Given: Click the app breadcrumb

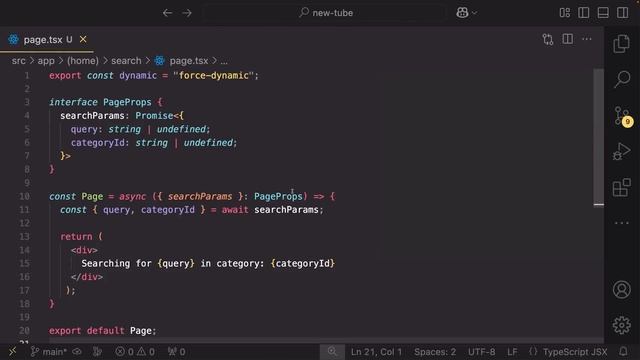Looking at the screenshot, I should (46, 61).
